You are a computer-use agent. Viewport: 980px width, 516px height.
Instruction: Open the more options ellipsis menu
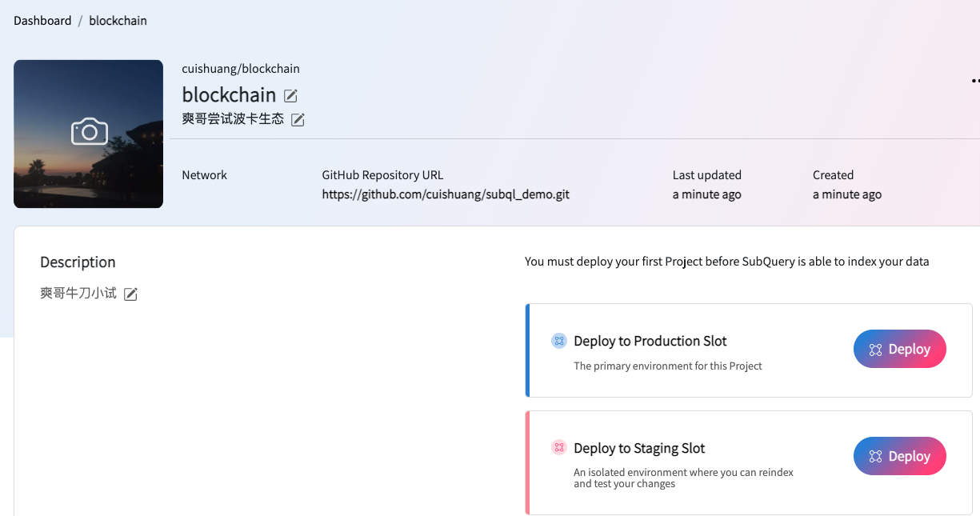click(x=975, y=81)
